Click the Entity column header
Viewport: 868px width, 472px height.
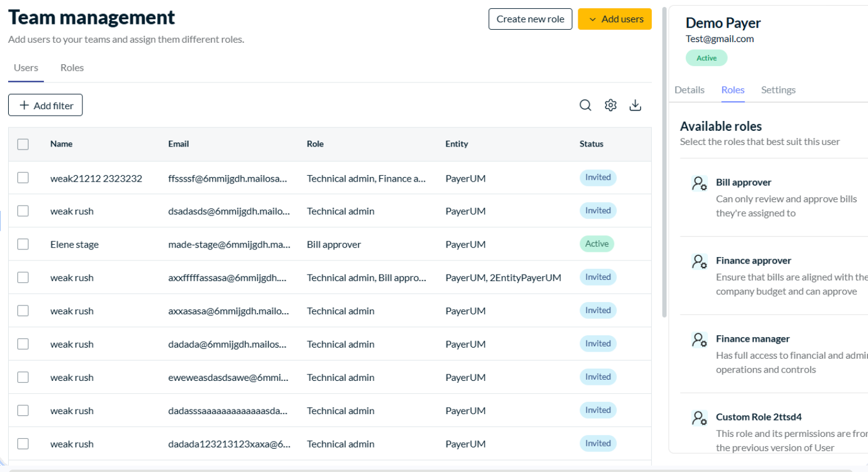coord(457,144)
